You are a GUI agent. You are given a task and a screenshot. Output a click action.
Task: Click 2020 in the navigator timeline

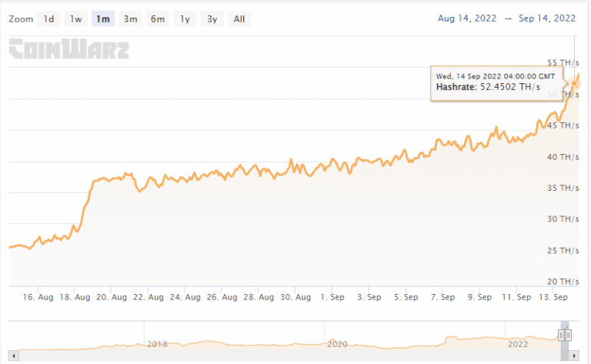click(x=338, y=344)
